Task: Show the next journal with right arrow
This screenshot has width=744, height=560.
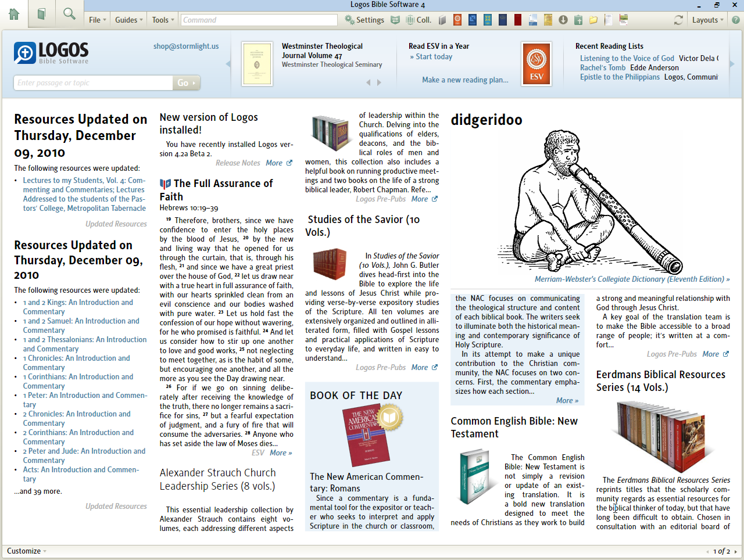Action: click(x=379, y=82)
